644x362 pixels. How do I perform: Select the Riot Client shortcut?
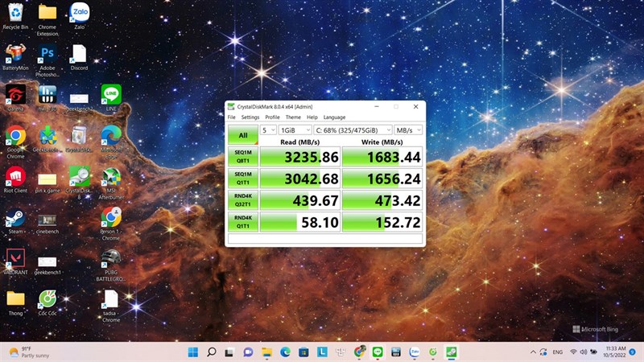tap(15, 179)
